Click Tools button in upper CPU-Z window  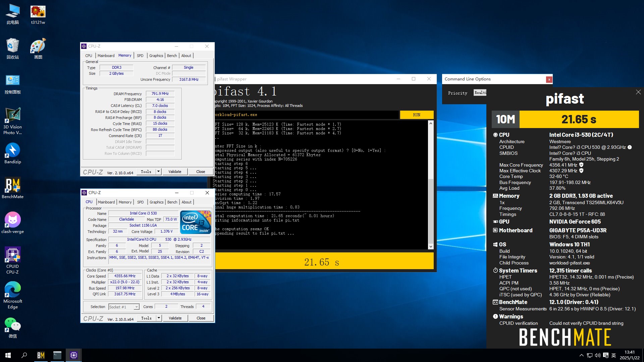[x=146, y=172]
